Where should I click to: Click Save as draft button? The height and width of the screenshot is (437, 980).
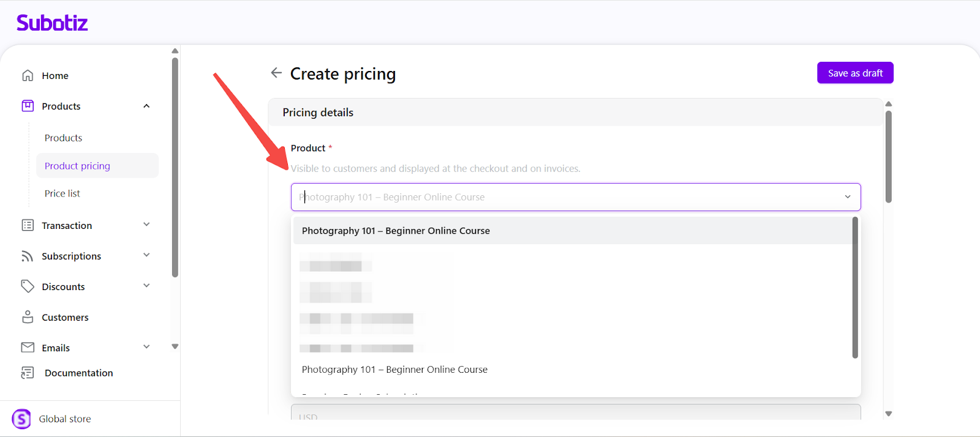pyautogui.click(x=855, y=73)
